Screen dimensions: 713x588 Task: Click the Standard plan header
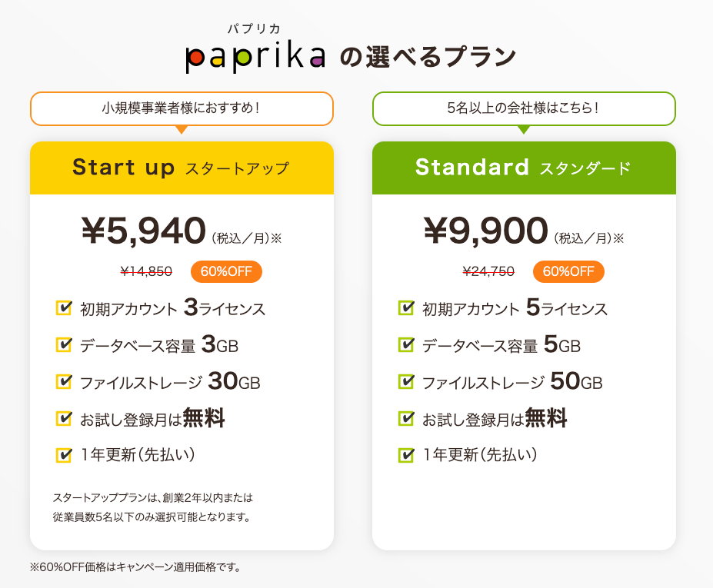tap(524, 168)
